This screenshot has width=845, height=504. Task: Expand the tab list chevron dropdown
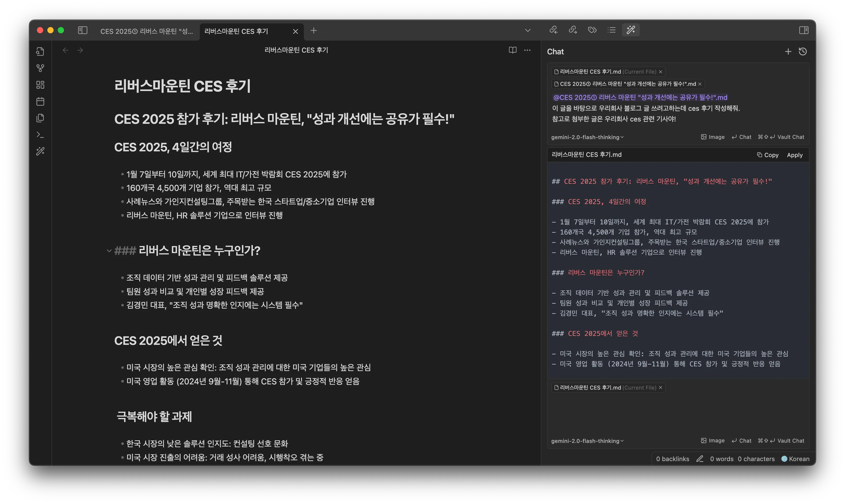coord(527,31)
